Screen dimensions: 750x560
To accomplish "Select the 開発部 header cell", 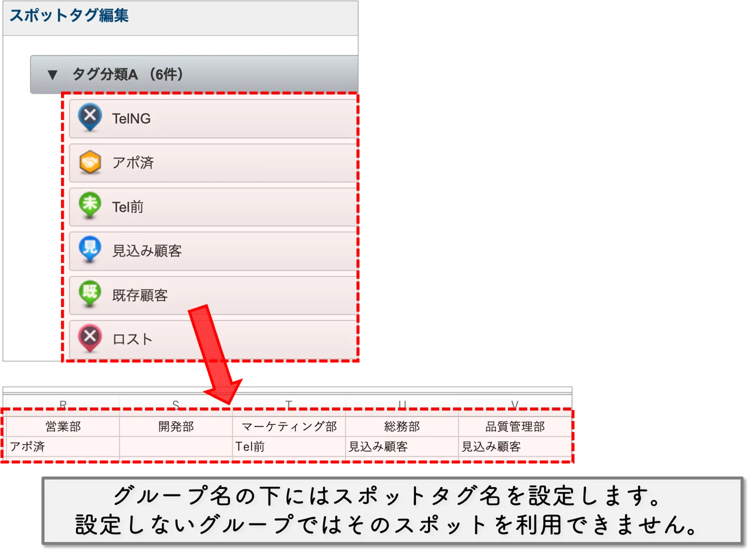I will point(176,426).
